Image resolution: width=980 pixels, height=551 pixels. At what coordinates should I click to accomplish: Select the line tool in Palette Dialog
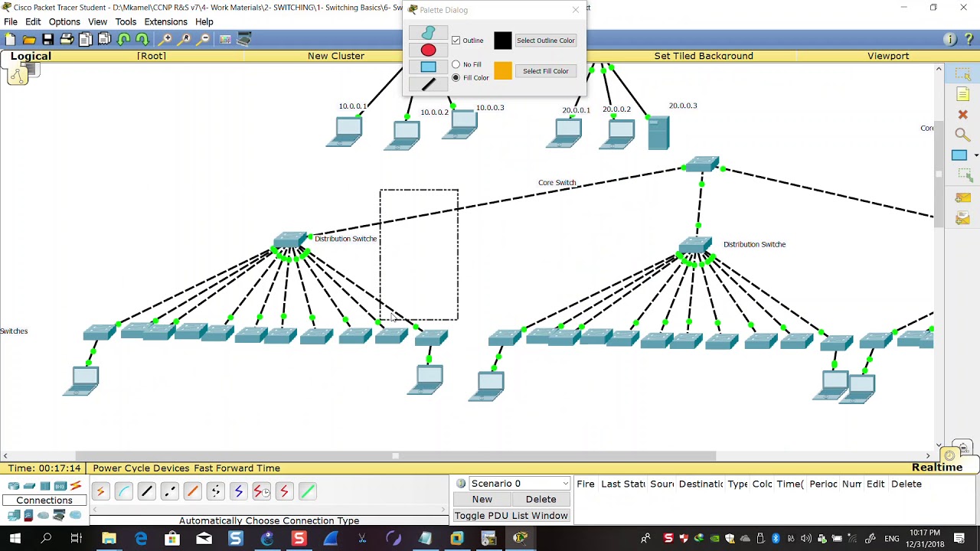point(428,85)
